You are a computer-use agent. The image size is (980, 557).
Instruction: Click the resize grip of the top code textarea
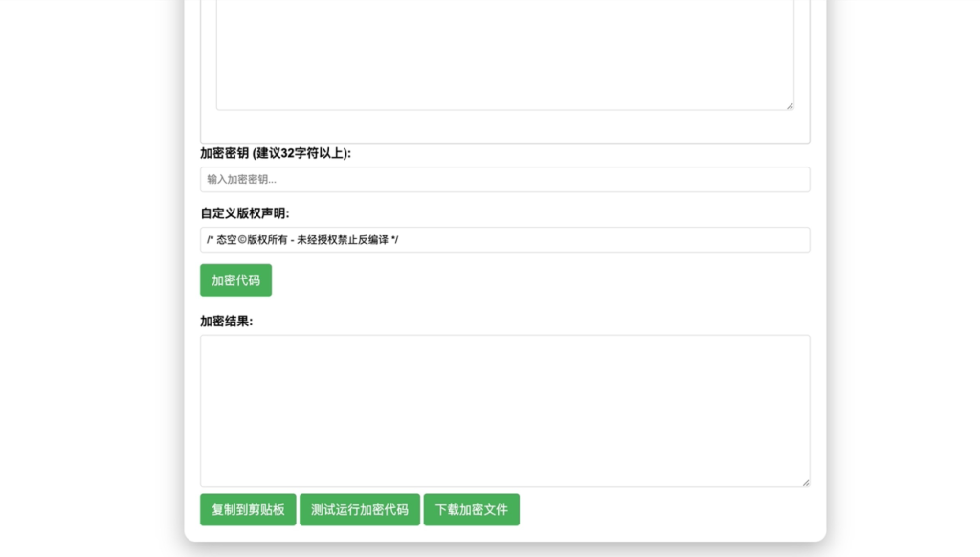pyautogui.click(x=788, y=105)
